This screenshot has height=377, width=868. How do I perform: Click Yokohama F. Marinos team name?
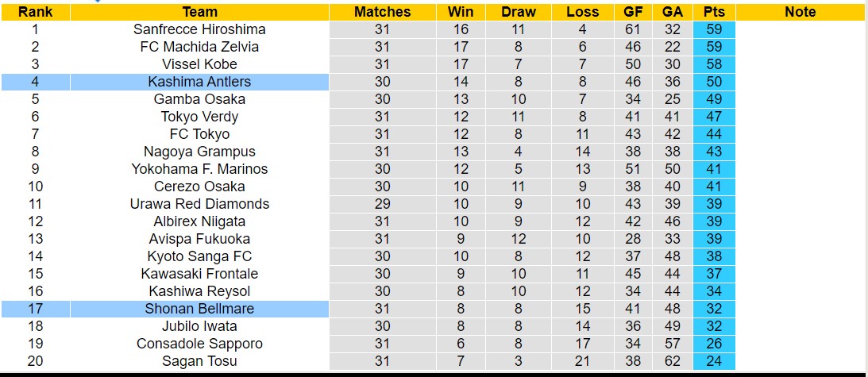[x=199, y=169]
